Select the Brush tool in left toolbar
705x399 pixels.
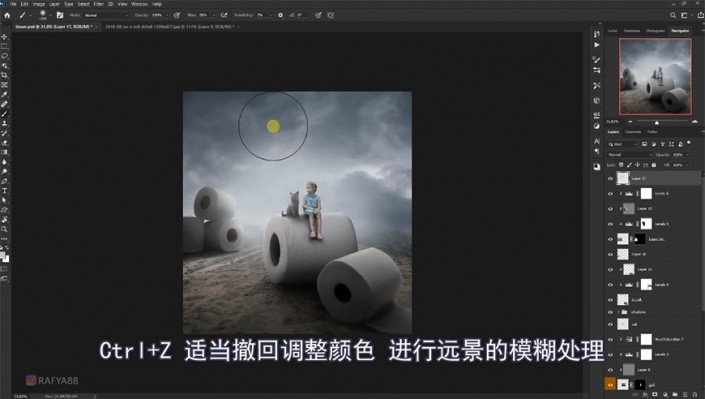pyautogui.click(x=4, y=114)
